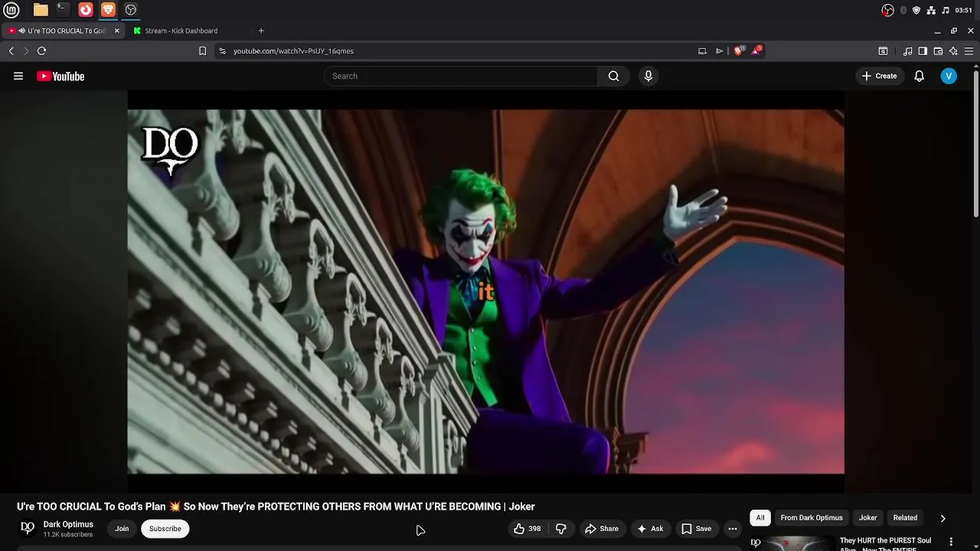Dislike the video with thumbs down
Viewport: 980px width, 551px height.
pos(561,529)
